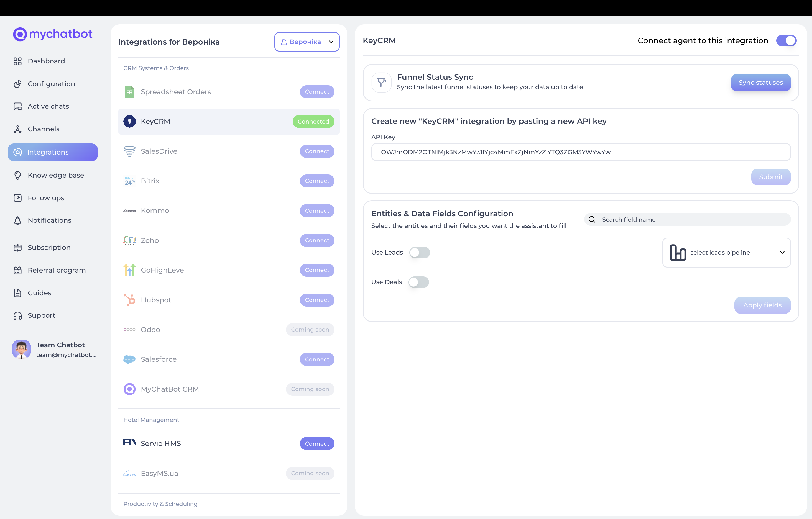Click the KeyCRM keyhole icon
Screen dimensions: 812x519
tap(129, 121)
